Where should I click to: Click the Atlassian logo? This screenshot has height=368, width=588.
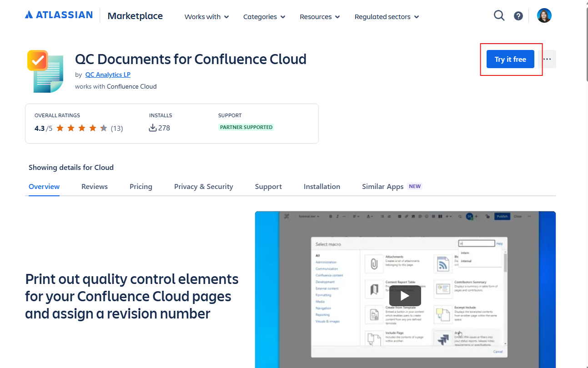(x=59, y=15)
